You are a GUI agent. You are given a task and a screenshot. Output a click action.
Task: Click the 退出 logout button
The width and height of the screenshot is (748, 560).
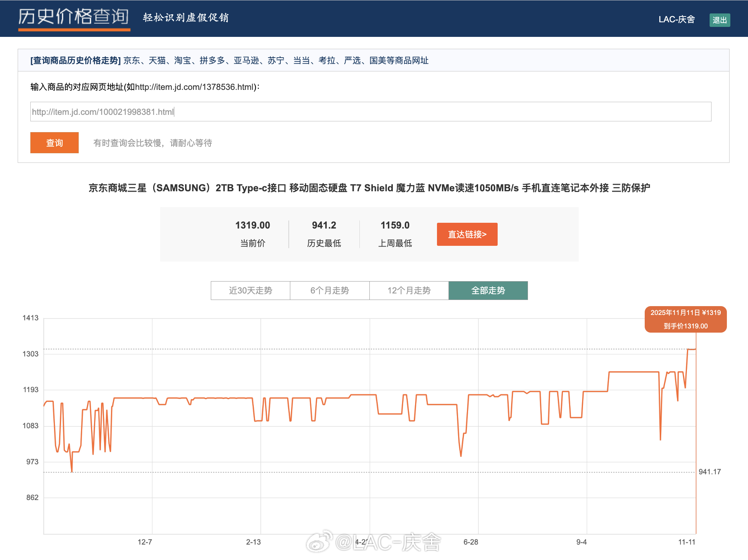tap(720, 20)
